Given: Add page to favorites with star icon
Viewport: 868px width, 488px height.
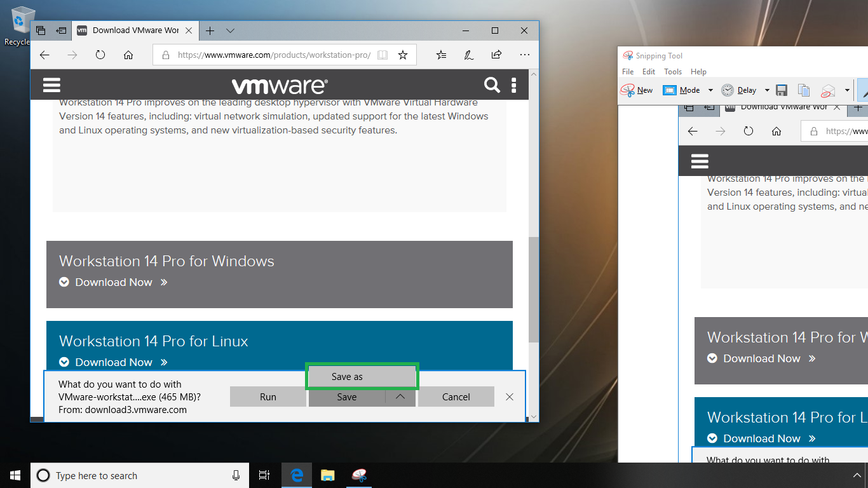Looking at the screenshot, I should point(403,55).
